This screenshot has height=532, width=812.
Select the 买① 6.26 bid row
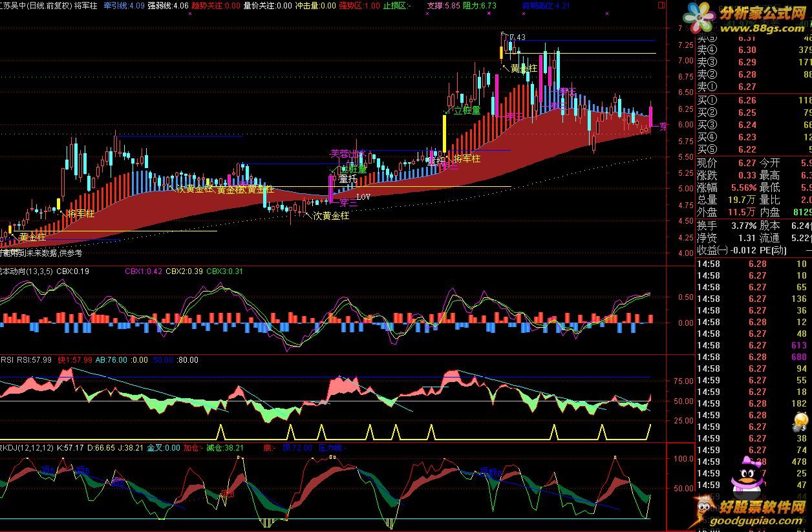(754, 101)
